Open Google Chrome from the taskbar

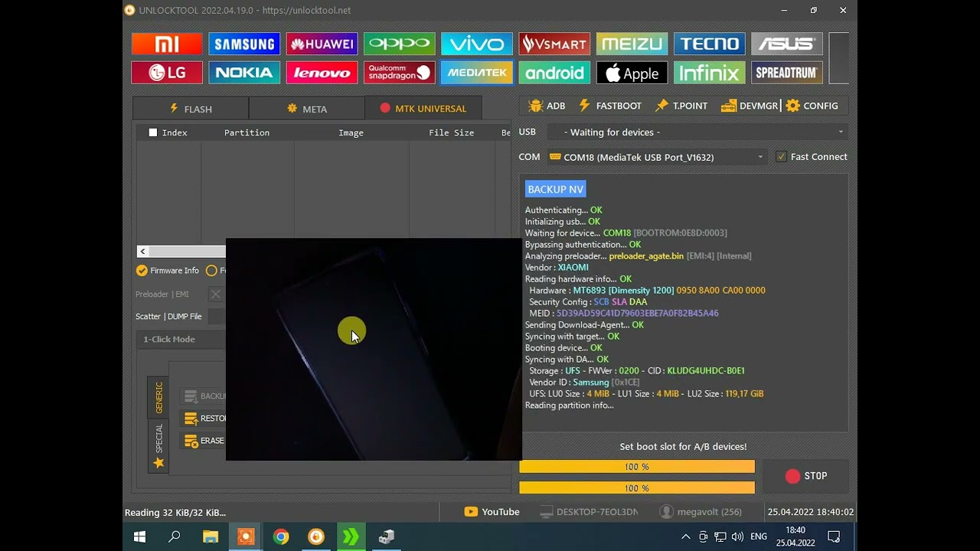[281, 536]
